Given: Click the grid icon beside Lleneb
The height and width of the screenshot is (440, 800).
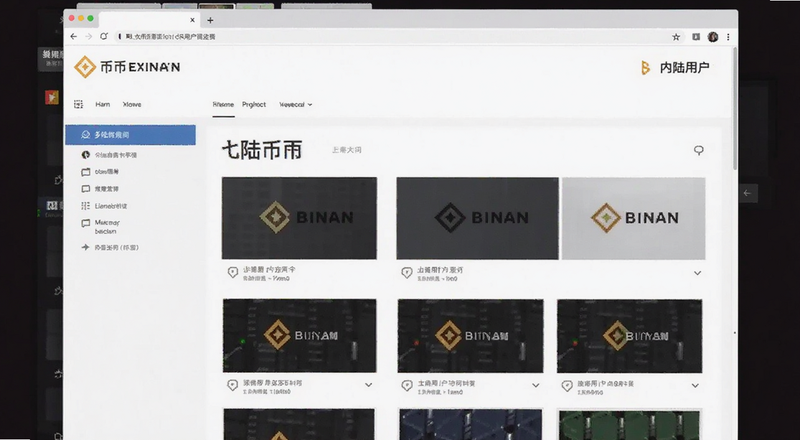Looking at the screenshot, I should tap(86, 206).
